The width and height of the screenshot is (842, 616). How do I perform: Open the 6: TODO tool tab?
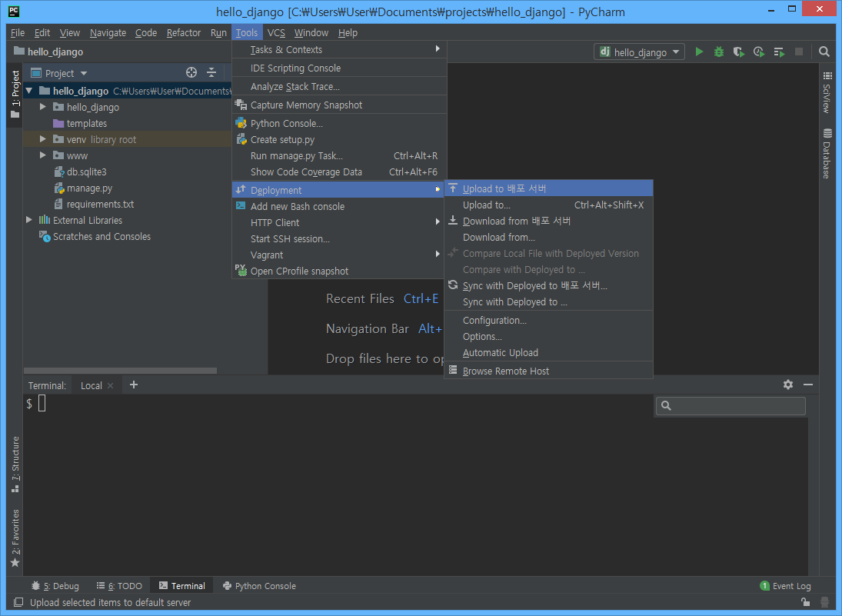[119, 585]
